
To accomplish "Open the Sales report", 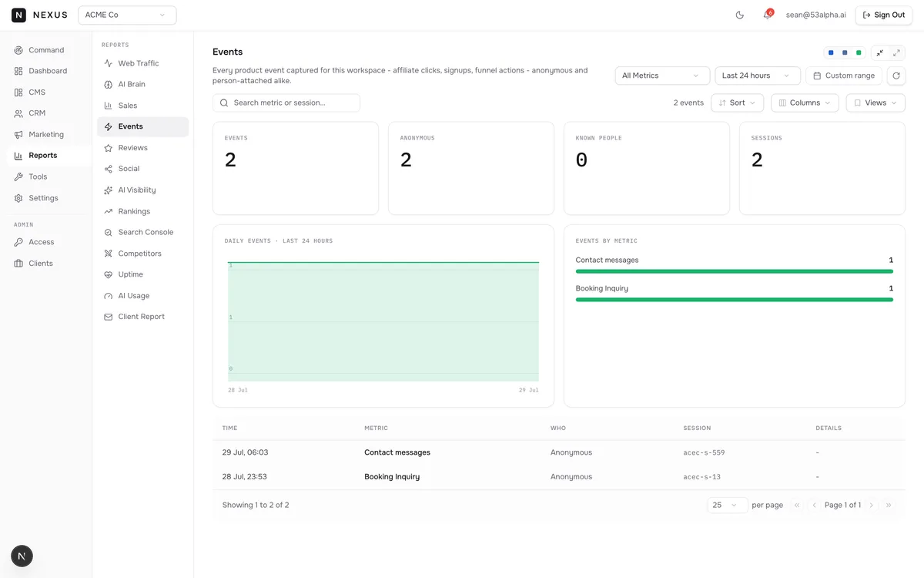I will [142, 106].
